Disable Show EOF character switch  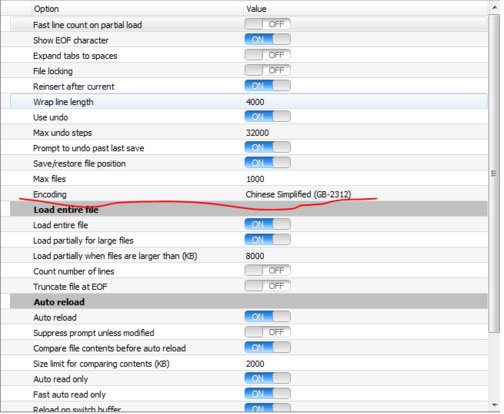click(267, 40)
